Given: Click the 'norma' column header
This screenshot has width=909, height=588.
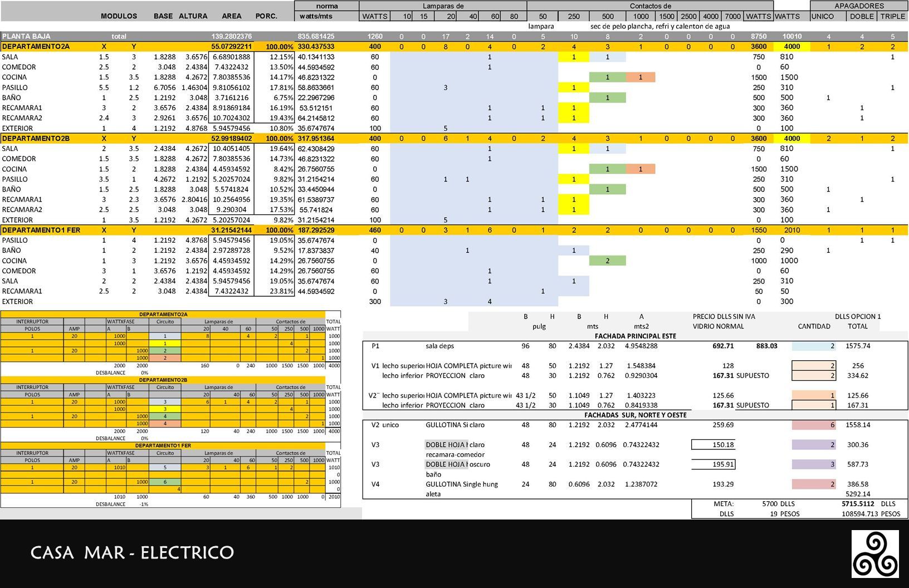Looking at the screenshot, I should pyautogui.click(x=326, y=6).
